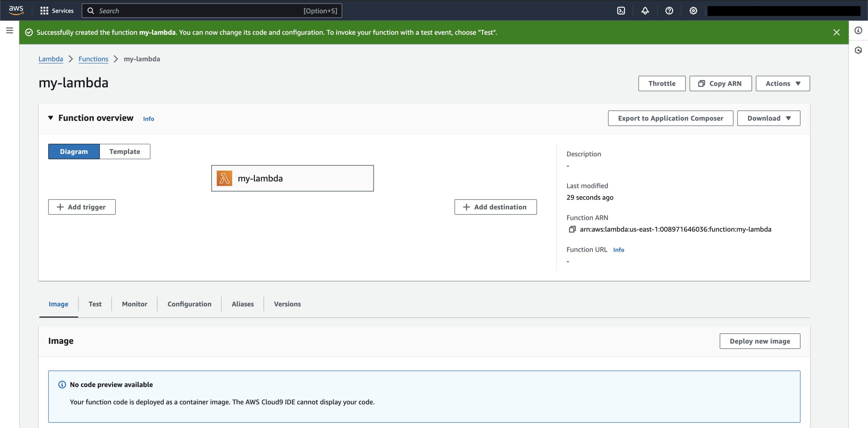Open the settings gear icon
Image resolution: width=868 pixels, height=428 pixels.
click(693, 11)
